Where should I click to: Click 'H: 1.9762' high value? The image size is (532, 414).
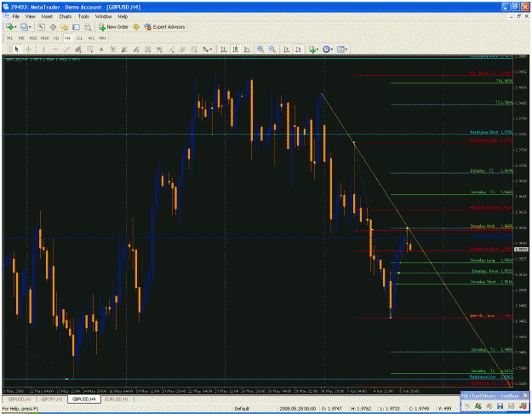click(360, 409)
